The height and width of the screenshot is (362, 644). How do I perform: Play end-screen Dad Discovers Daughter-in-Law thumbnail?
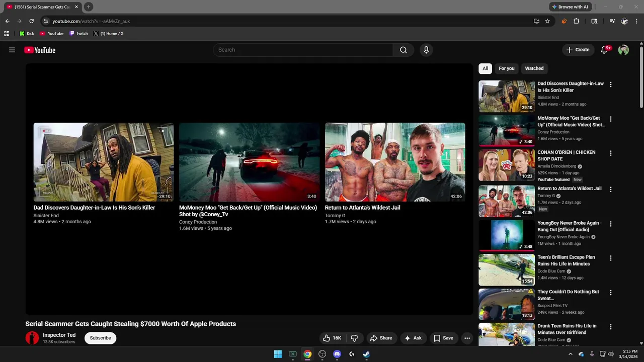click(x=104, y=162)
